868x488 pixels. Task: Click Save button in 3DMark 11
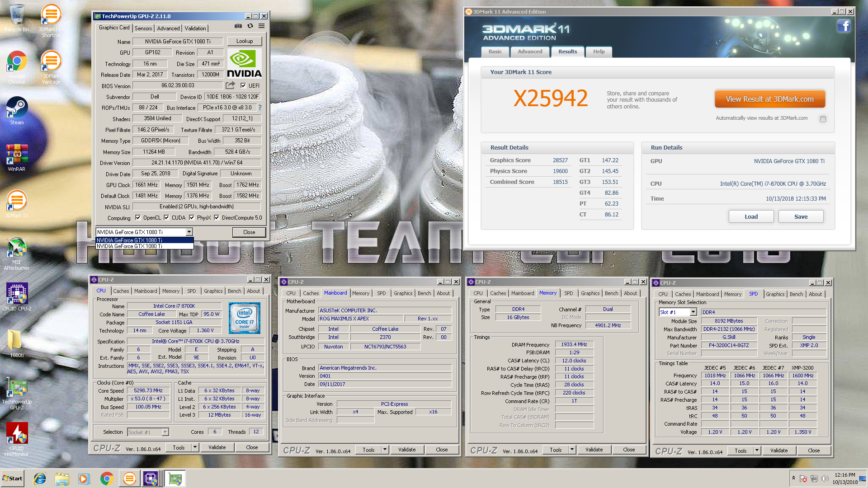801,216
